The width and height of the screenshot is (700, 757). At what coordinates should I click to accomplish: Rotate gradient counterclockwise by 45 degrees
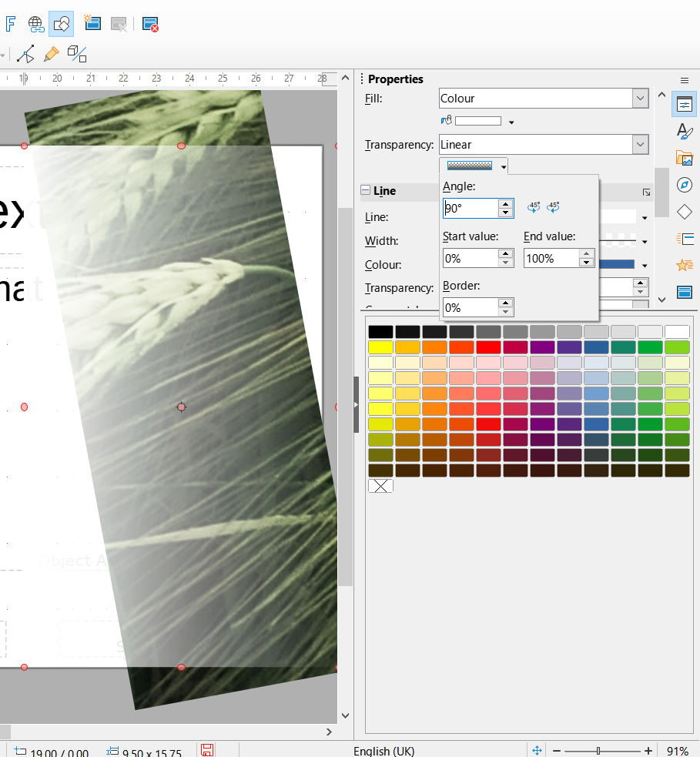click(x=534, y=207)
